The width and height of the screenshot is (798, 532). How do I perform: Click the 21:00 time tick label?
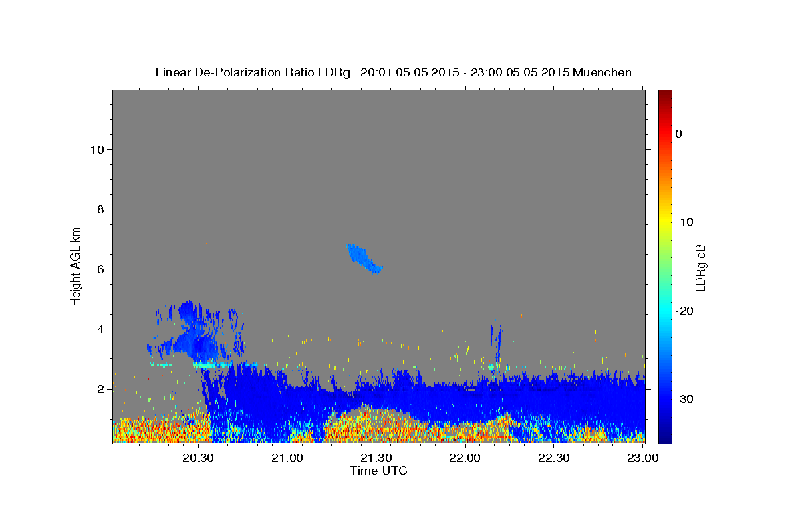(x=287, y=458)
